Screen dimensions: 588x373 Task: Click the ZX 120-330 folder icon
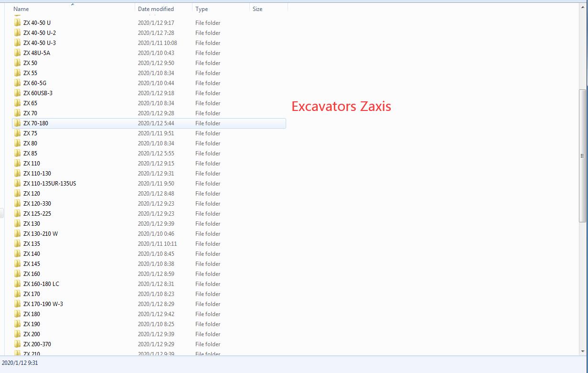coord(17,203)
